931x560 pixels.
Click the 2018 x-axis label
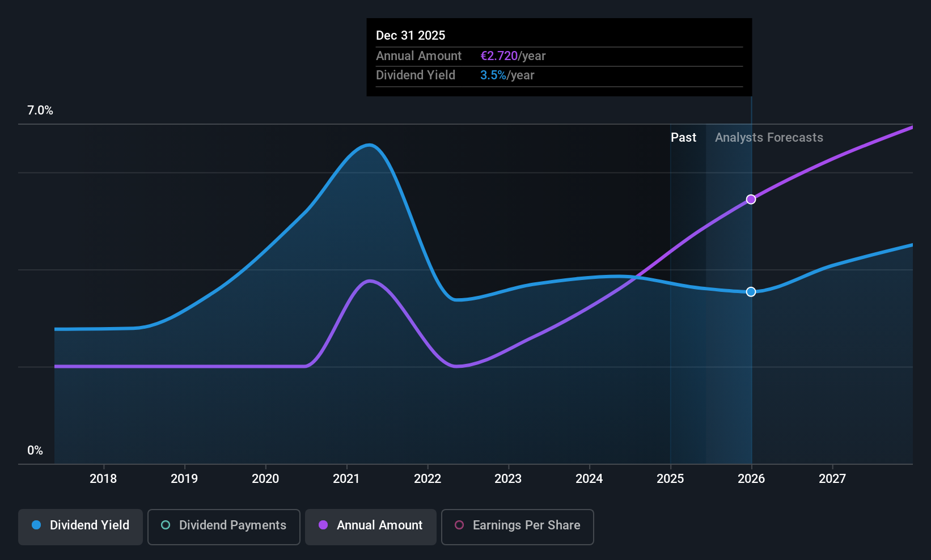click(103, 479)
